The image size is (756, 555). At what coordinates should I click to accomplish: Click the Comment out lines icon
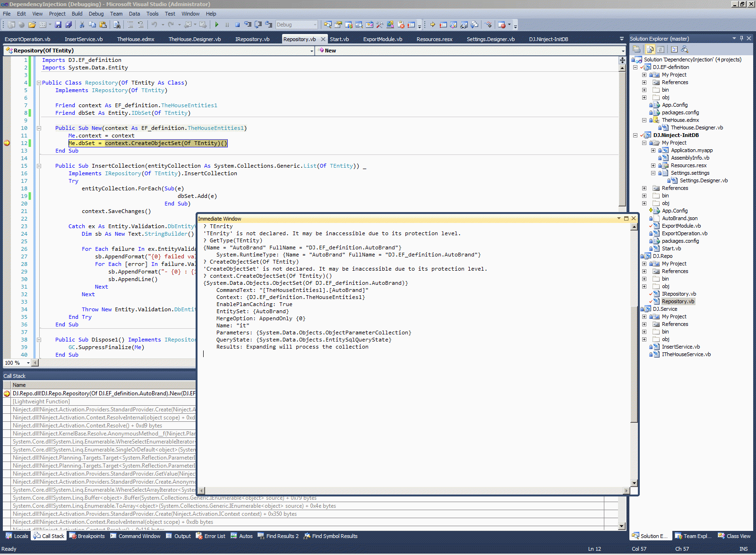[130, 25]
